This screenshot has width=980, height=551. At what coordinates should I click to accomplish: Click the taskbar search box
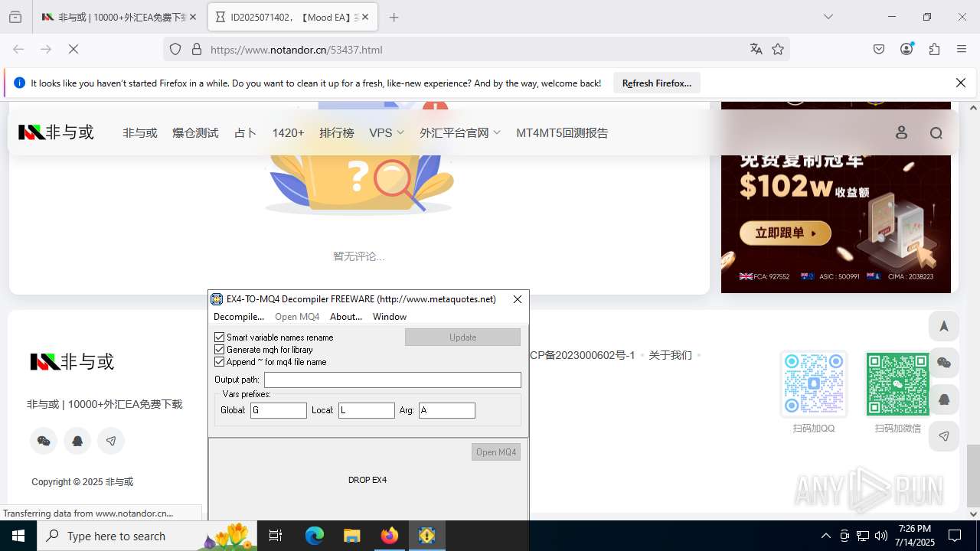click(x=145, y=536)
